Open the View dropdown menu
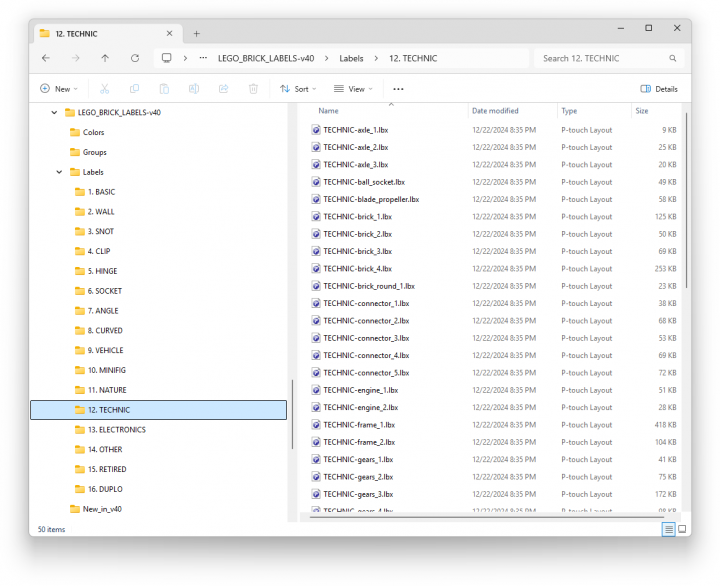720x586 pixels. pyautogui.click(x=352, y=89)
